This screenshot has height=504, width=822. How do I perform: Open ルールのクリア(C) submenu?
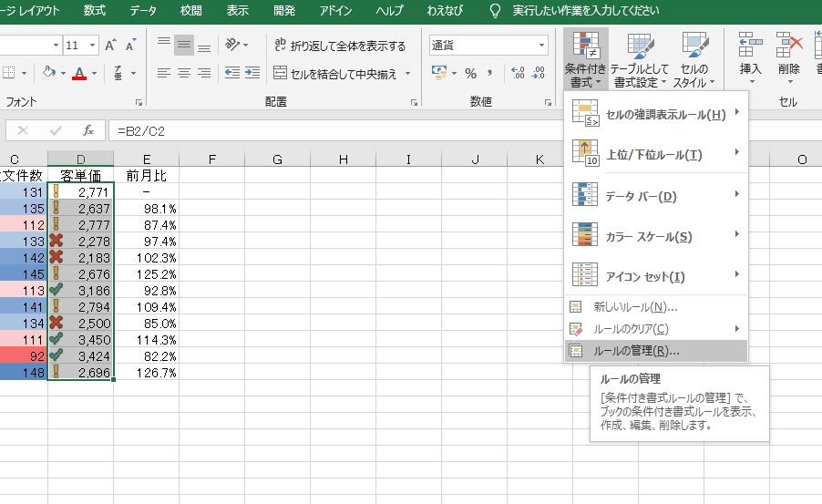(656, 329)
